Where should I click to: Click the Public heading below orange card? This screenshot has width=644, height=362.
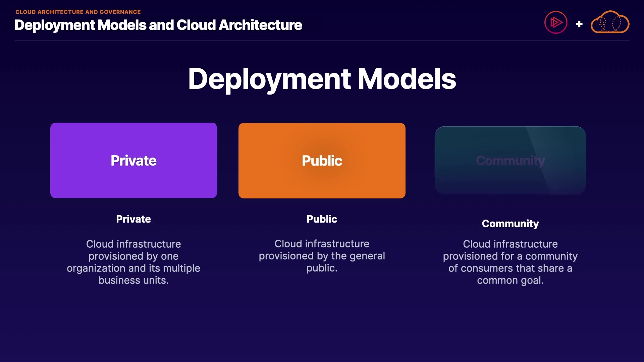click(322, 219)
